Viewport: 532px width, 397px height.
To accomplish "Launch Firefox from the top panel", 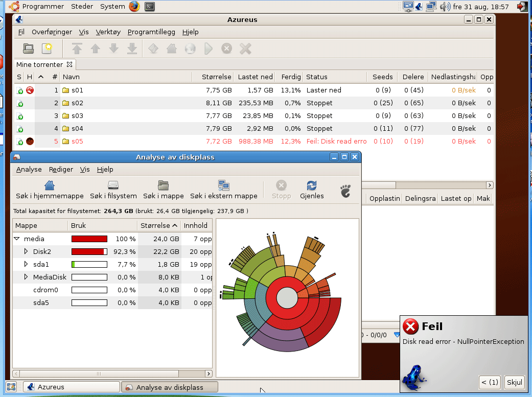I will pos(134,7).
